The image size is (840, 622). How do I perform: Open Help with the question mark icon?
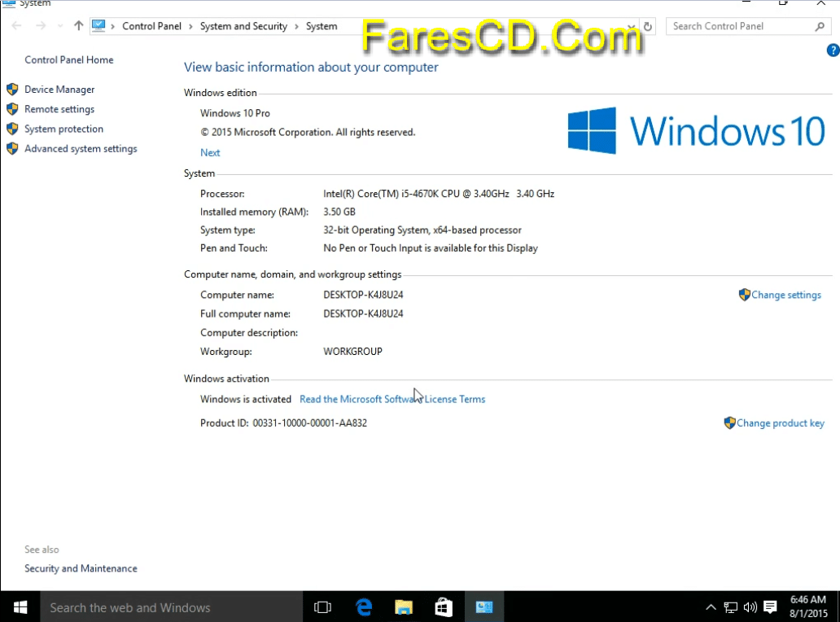[x=833, y=50]
